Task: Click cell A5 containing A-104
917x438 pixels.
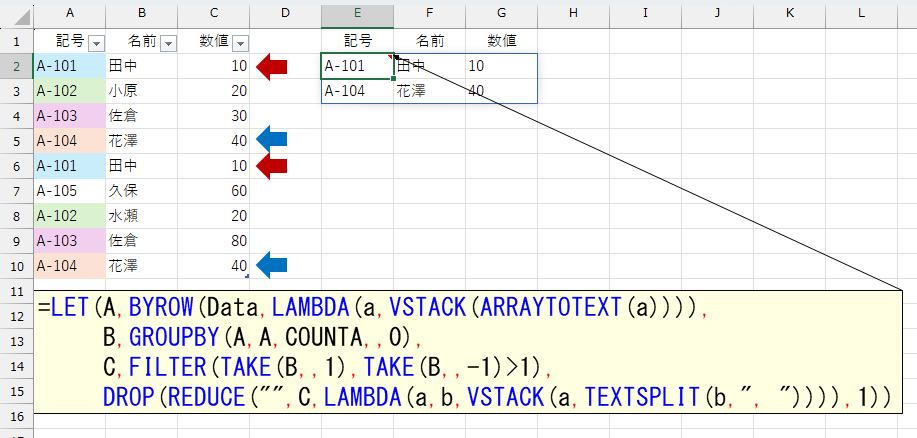Action: 70,141
